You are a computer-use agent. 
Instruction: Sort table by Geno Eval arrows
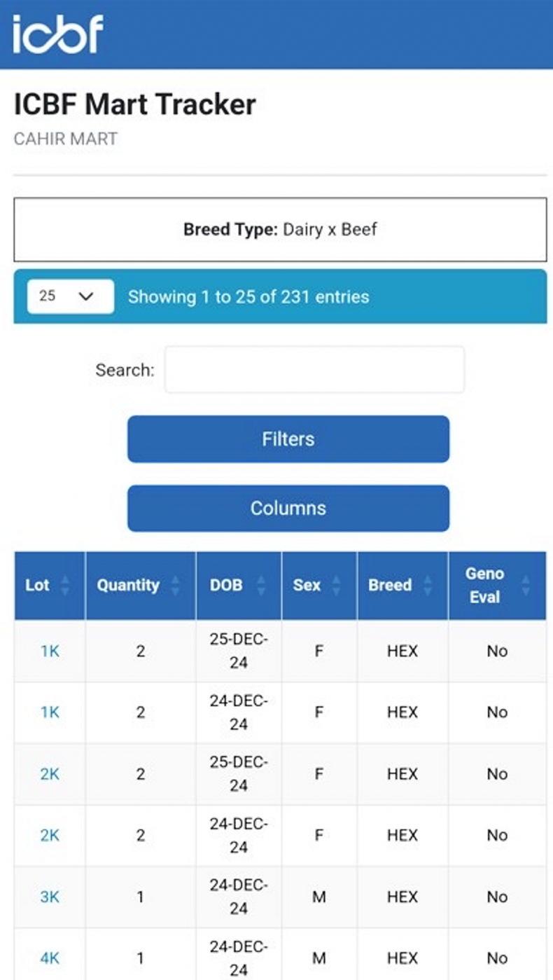click(x=526, y=586)
